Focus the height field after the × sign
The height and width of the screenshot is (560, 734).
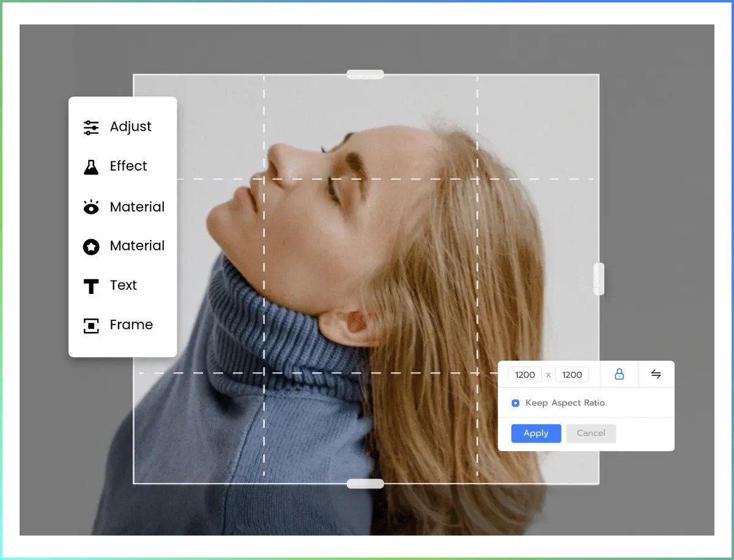(572, 375)
